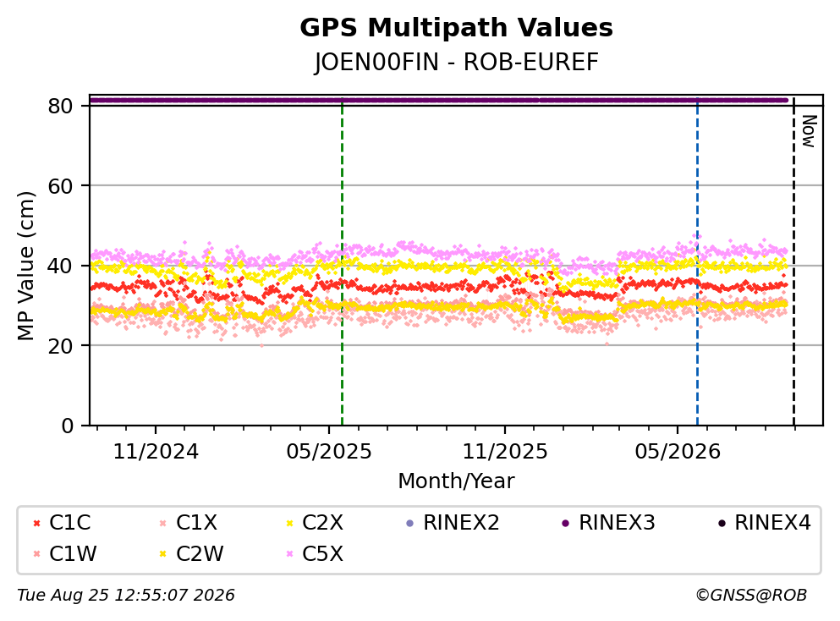This screenshot has height=621, width=840.
Task: Select the RINEX3 legend label text
Action: click(617, 522)
